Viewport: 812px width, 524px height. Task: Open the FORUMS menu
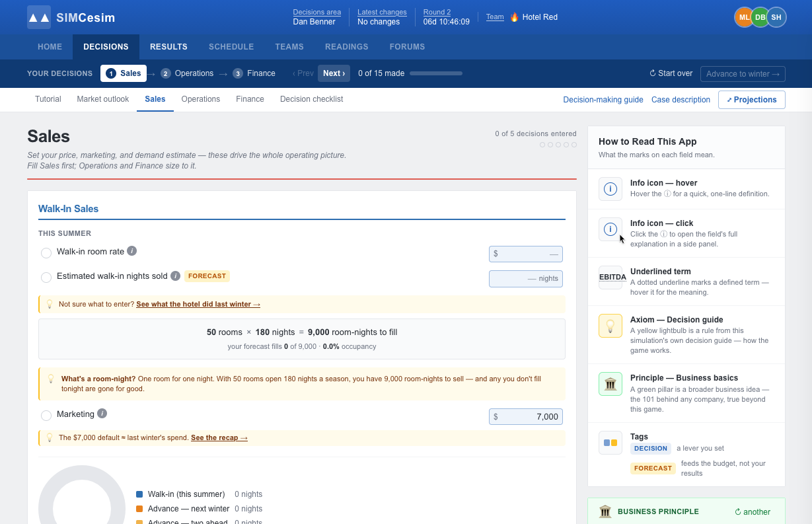tap(408, 47)
